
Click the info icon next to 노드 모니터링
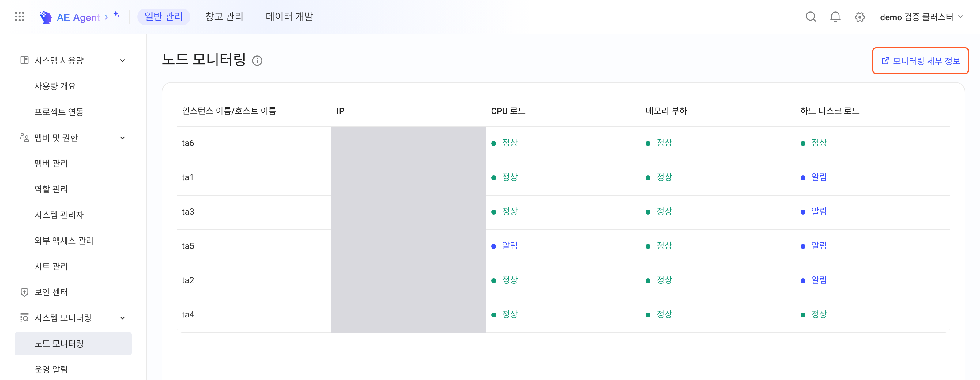257,61
